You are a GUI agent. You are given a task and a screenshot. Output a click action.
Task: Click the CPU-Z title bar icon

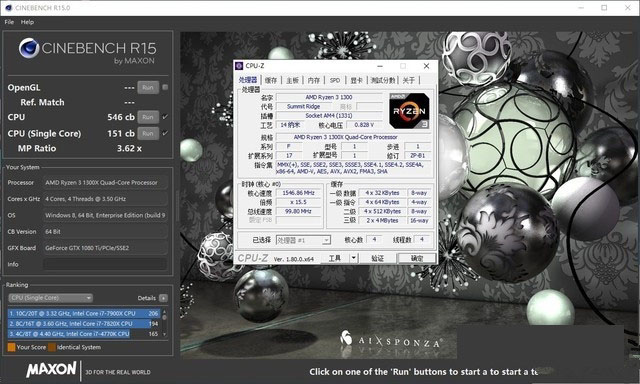coord(240,66)
